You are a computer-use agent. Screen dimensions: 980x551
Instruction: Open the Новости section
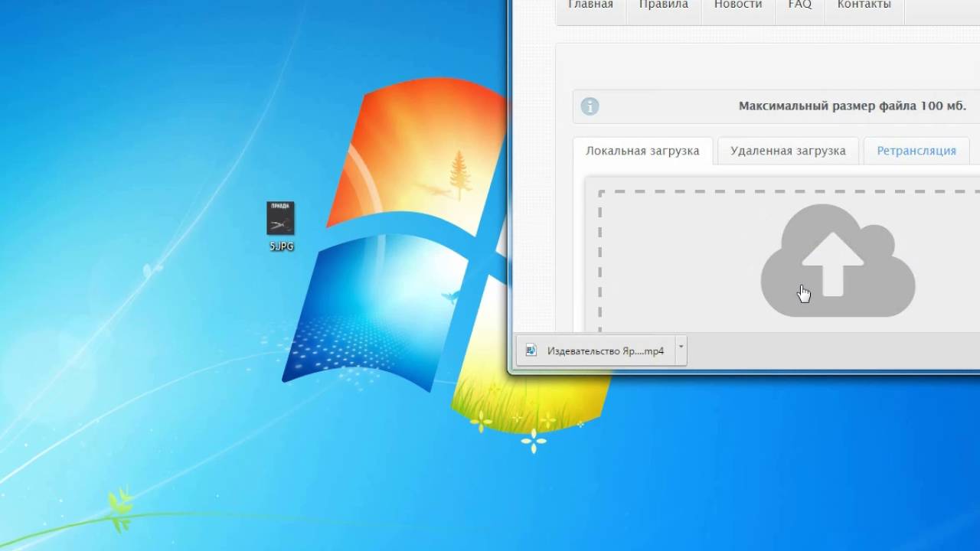pyautogui.click(x=737, y=5)
